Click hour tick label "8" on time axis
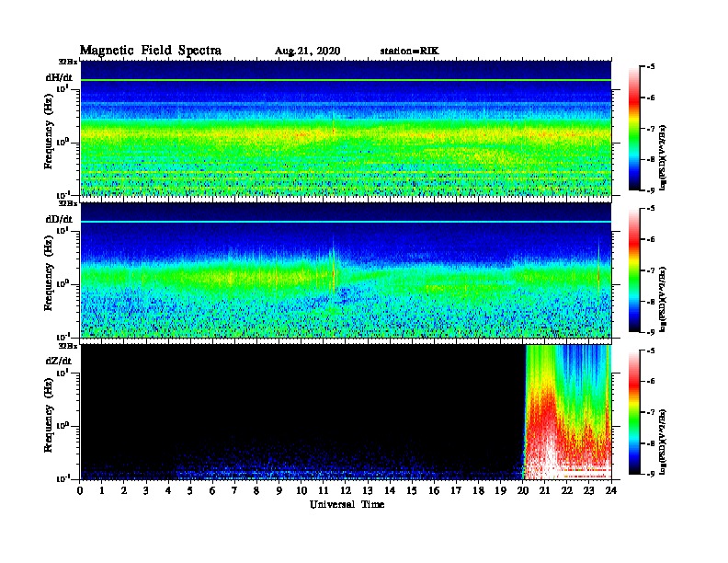 pos(256,490)
